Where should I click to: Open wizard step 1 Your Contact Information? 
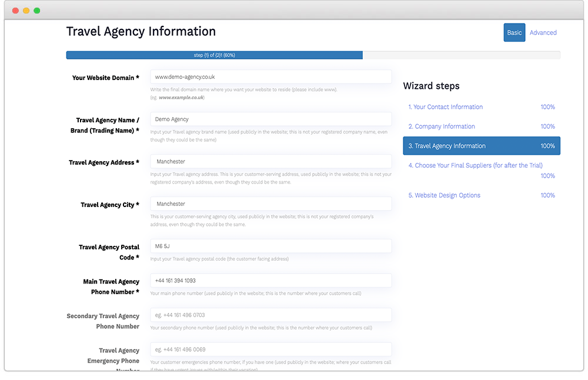click(446, 107)
